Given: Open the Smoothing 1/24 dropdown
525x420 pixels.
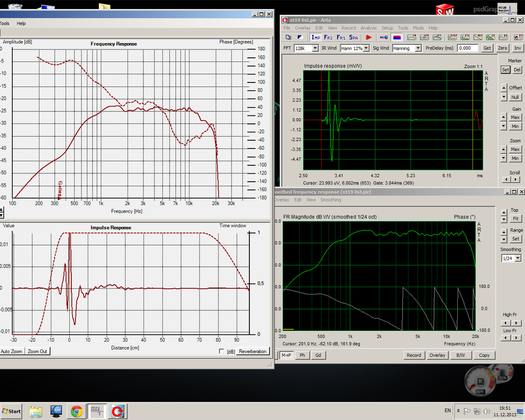Looking at the screenshot, I should (x=518, y=258).
